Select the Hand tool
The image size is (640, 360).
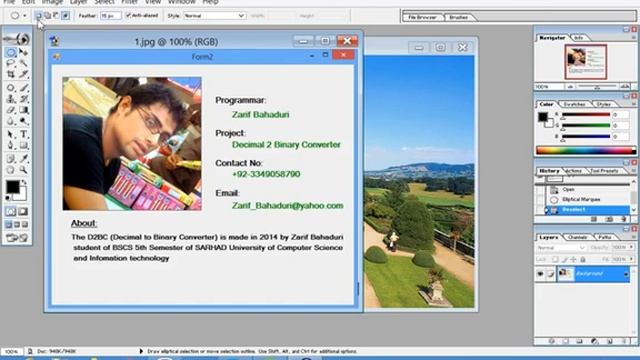[x=11, y=169]
